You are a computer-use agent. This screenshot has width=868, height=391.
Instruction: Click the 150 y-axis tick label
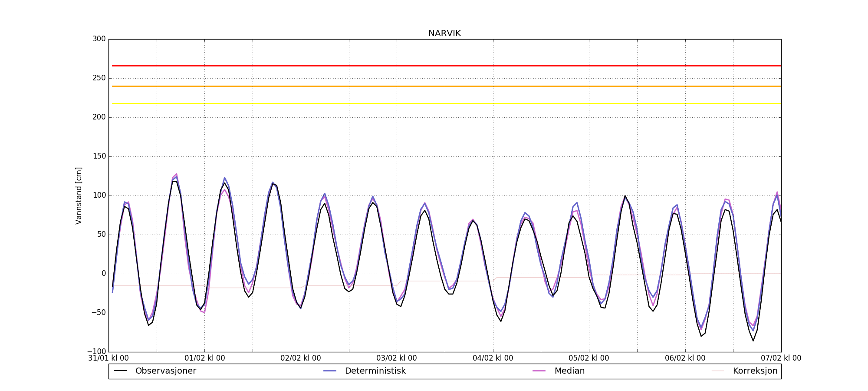(99, 156)
